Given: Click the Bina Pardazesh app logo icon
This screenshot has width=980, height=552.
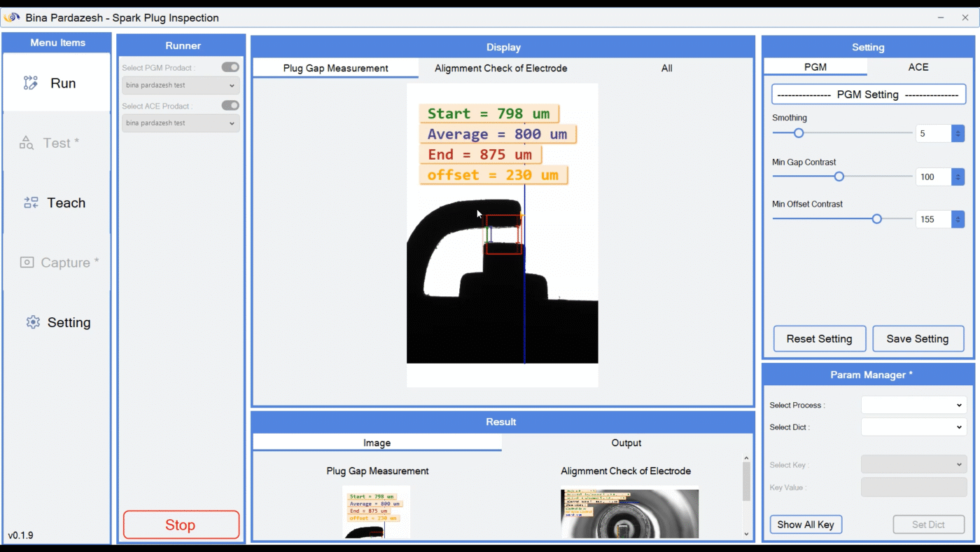Looking at the screenshot, I should point(12,18).
